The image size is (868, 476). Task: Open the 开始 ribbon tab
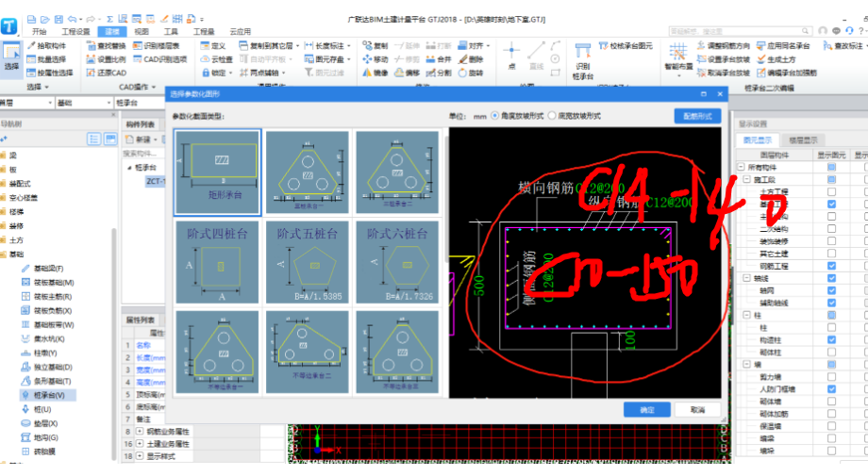pos(40,31)
